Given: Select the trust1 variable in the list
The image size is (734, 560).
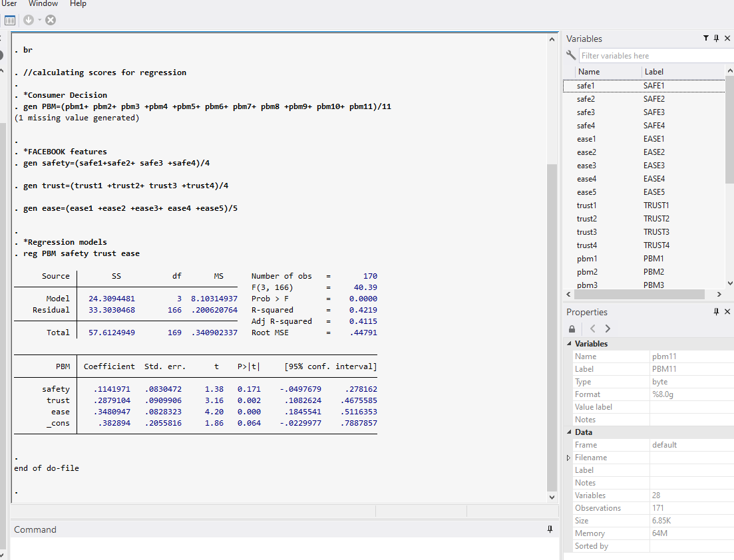Looking at the screenshot, I should [x=586, y=206].
